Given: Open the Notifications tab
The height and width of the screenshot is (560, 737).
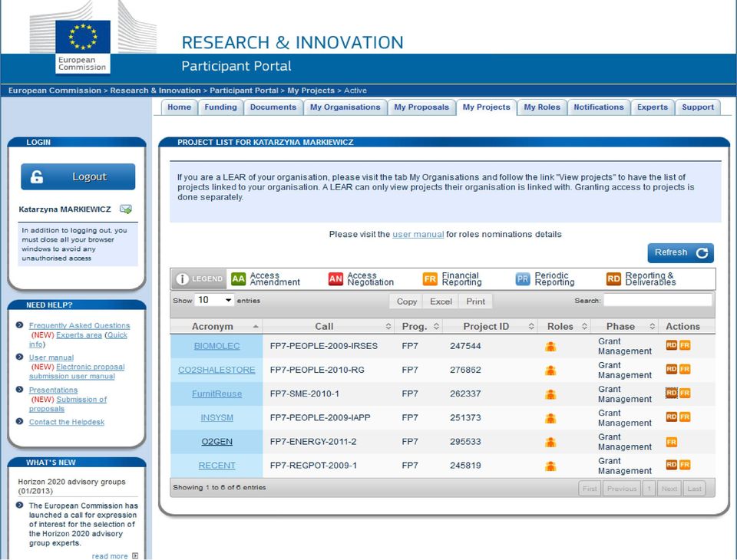Looking at the screenshot, I should pos(598,107).
